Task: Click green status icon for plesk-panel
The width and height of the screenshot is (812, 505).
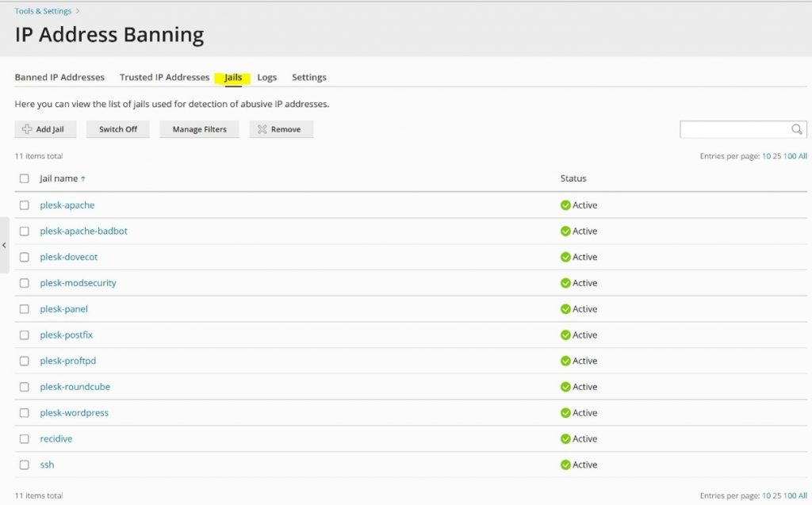Action: (565, 309)
